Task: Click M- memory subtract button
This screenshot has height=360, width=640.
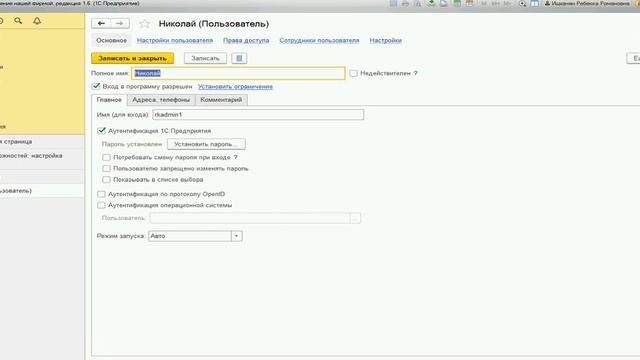Action: 507,3
